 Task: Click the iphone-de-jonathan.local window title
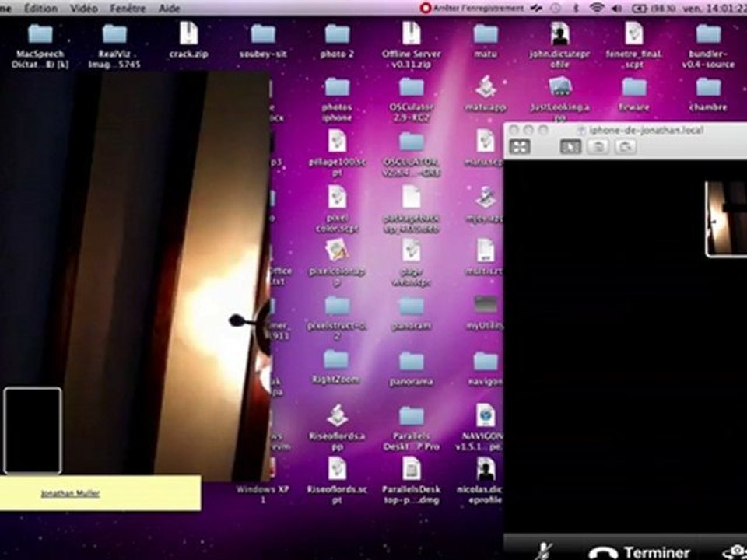pyautogui.click(x=646, y=130)
